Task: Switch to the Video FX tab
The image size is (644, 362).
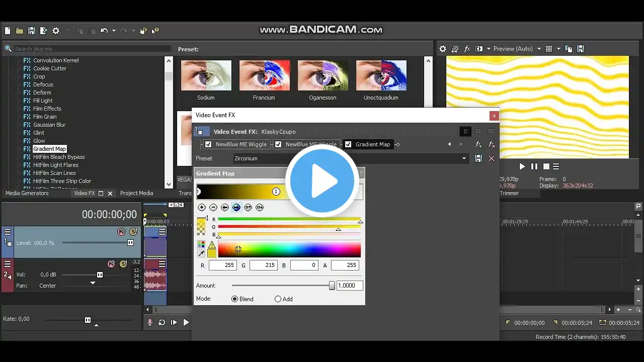Action: pyautogui.click(x=85, y=193)
